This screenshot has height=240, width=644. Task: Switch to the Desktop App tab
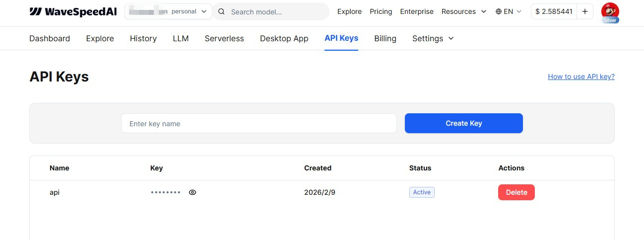click(284, 38)
